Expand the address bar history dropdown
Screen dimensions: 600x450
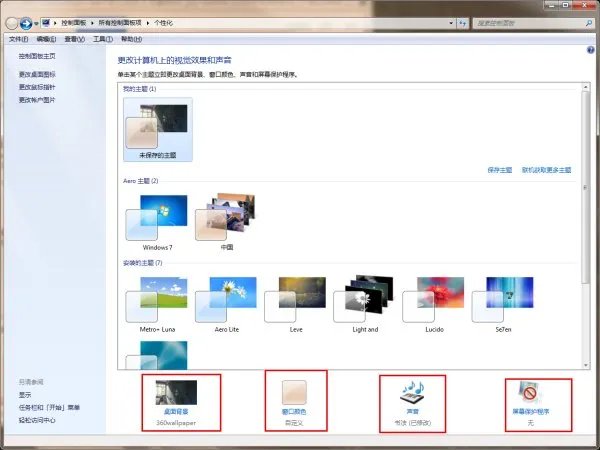[x=451, y=23]
